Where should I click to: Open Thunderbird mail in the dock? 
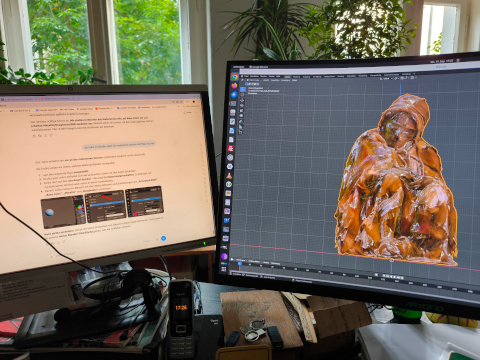234,95
